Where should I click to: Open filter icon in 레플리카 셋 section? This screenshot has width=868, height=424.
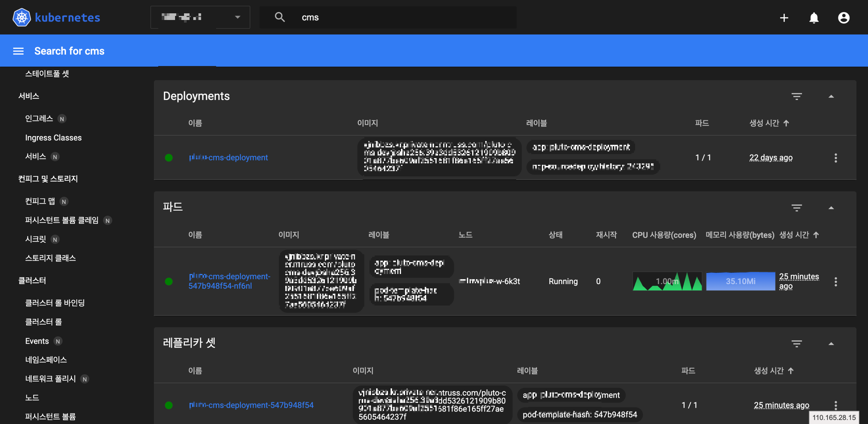[796, 344]
